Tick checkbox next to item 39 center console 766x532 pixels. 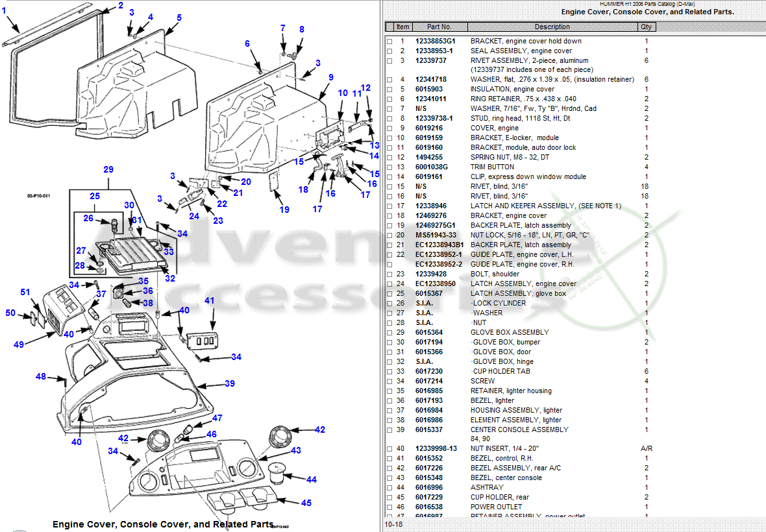[389, 431]
